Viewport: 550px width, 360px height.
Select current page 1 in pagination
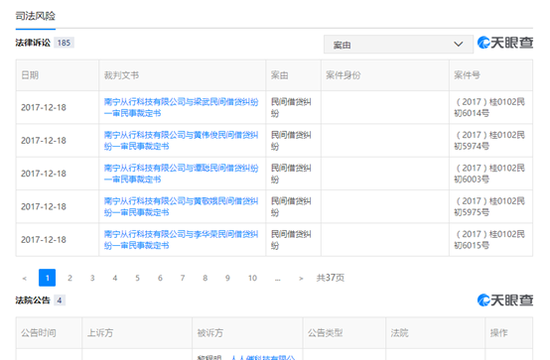click(47, 278)
